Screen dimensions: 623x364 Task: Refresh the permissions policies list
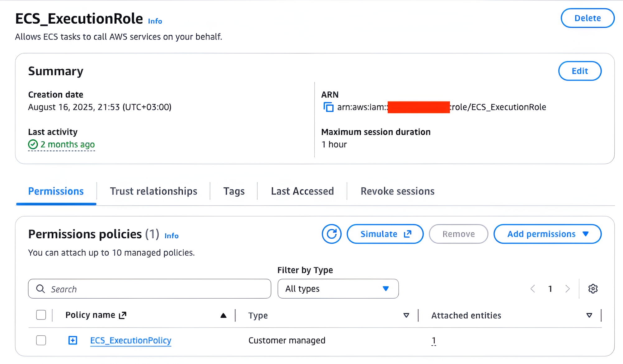click(331, 234)
